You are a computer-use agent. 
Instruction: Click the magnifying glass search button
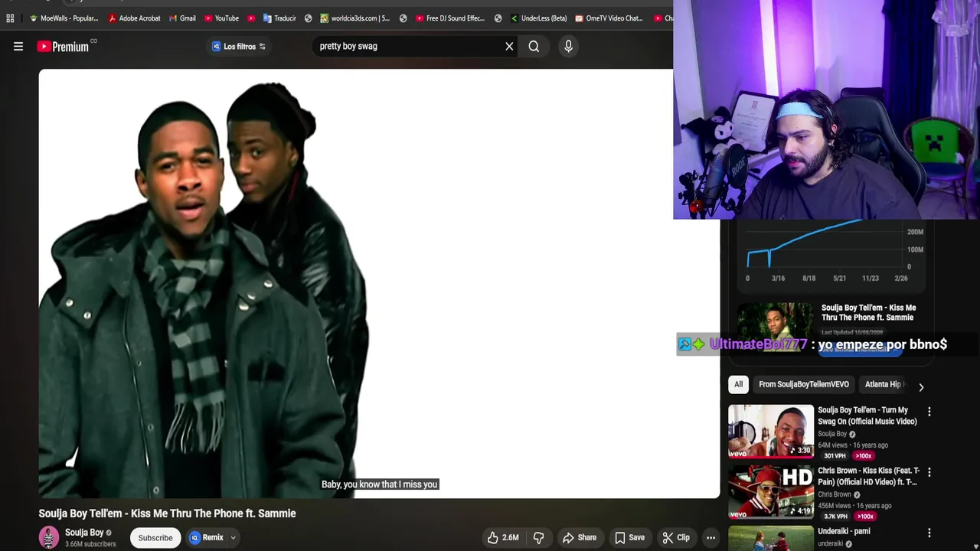[534, 47]
